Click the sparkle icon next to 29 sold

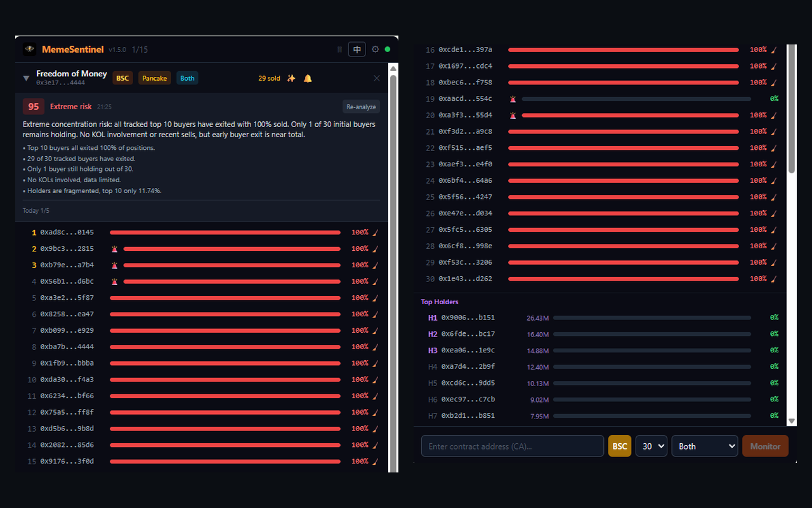click(291, 78)
